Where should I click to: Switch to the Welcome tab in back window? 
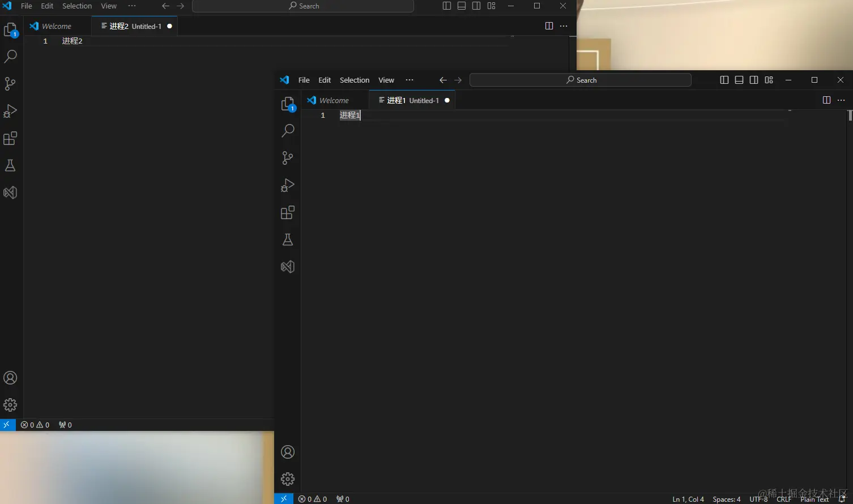pos(57,26)
